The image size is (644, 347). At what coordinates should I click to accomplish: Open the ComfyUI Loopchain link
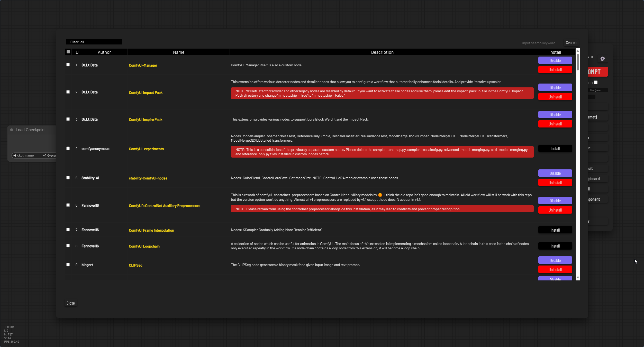pos(144,246)
